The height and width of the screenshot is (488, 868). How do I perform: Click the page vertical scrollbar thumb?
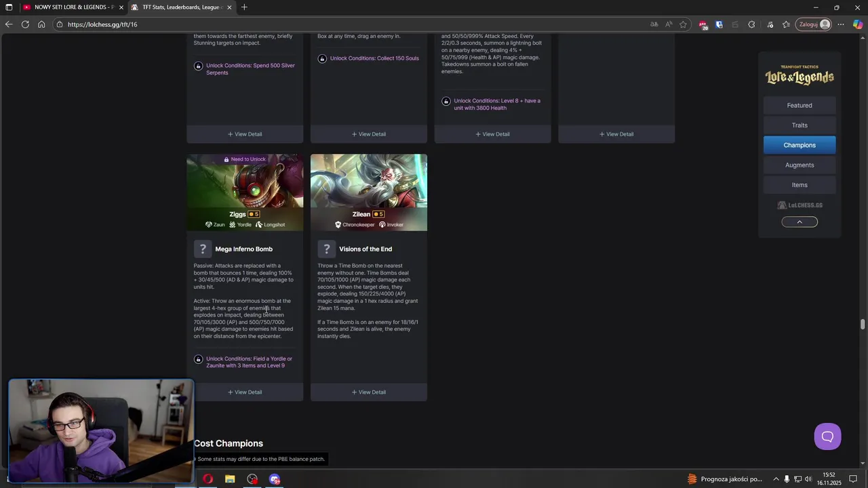click(x=863, y=325)
